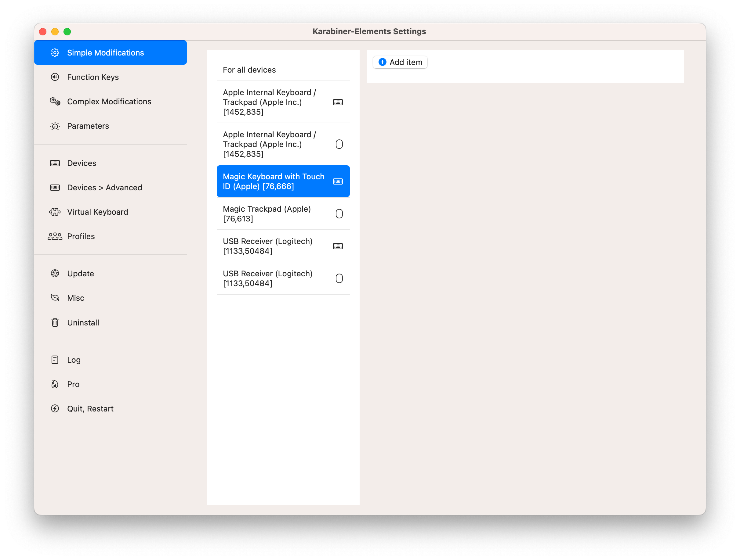Click the Parameters dial icon

(x=55, y=126)
